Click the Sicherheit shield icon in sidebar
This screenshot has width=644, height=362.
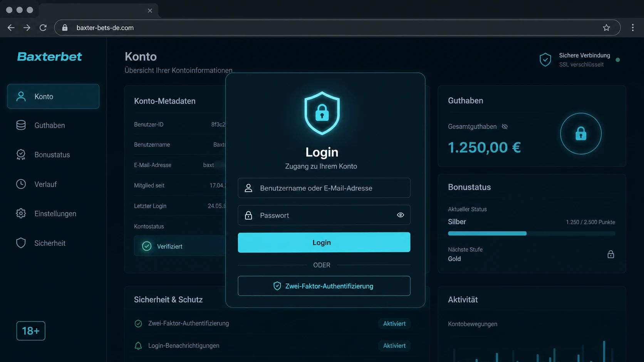pos(21,243)
